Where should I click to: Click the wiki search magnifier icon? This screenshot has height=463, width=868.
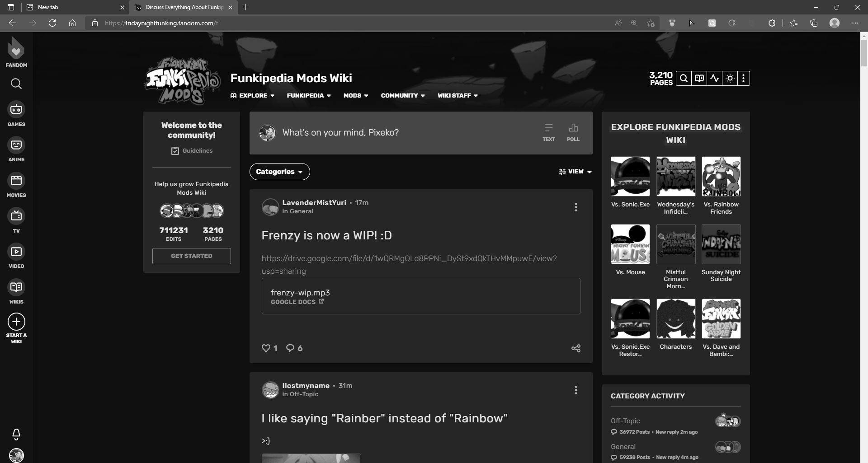[x=684, y=79]
